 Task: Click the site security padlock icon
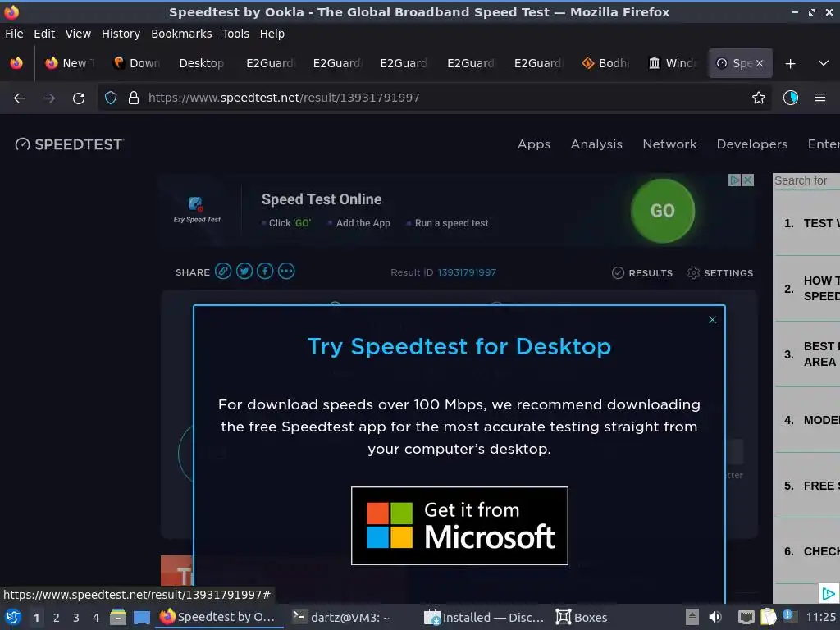(x=134, y=98)
